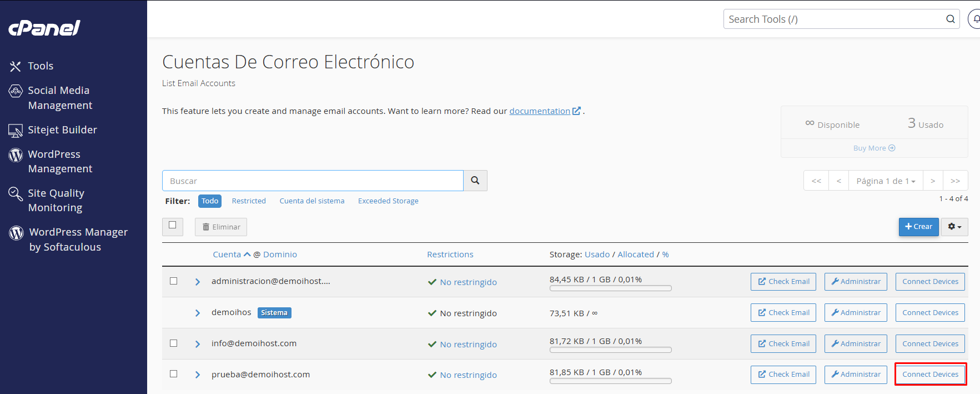Click the Social Media Management icon
The height and width of the screenshot is (394, 980).
coord(15,91)
